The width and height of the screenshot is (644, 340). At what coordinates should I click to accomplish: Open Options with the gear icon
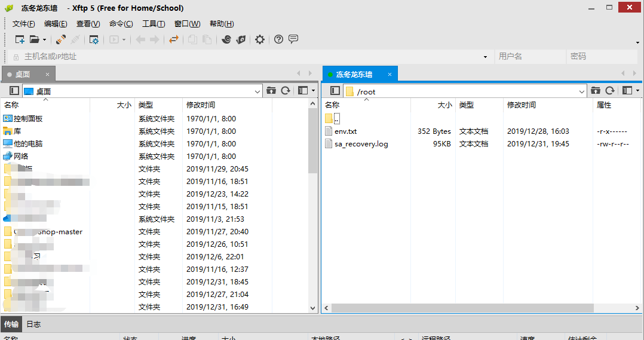coord(259,39)
